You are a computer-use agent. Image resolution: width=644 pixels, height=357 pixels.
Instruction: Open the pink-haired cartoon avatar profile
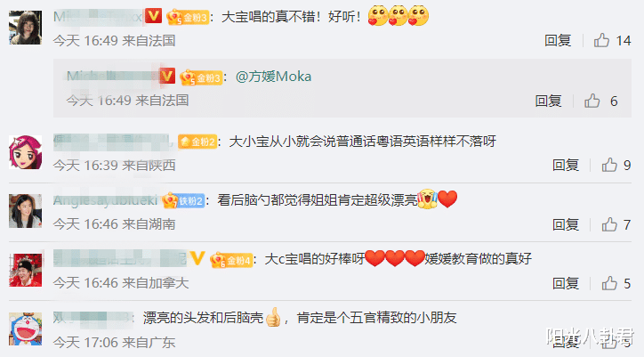pos(26,152)
